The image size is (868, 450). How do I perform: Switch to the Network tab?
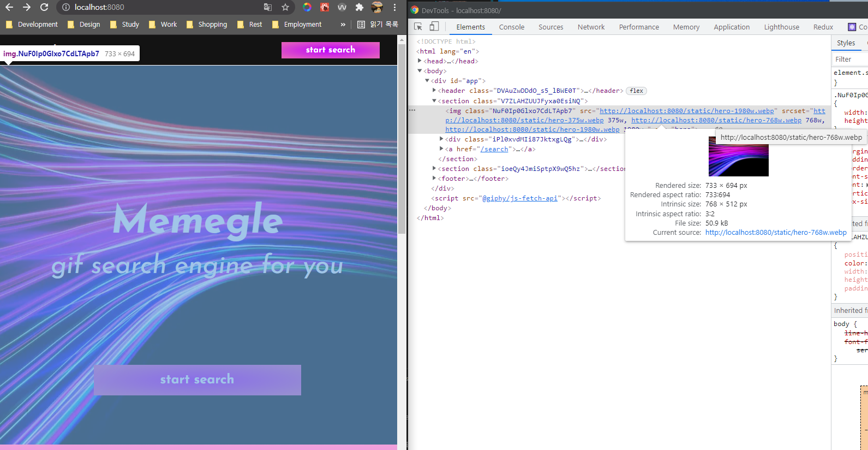591,27
